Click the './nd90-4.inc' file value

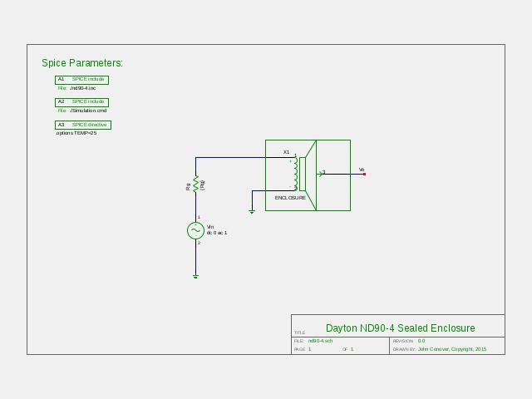pyautogui.click(x=83, y=88)
